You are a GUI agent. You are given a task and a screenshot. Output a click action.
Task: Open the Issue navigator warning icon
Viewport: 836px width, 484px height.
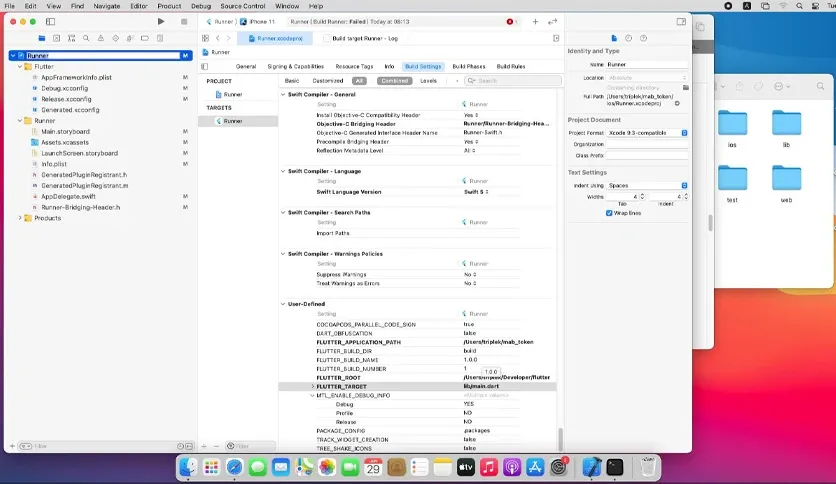[101, 38]
